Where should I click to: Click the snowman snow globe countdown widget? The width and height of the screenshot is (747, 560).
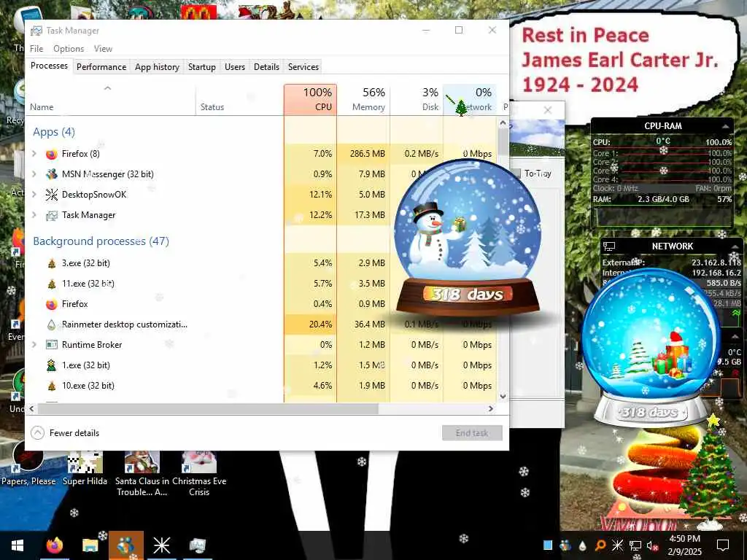click(x=467, y=238)
